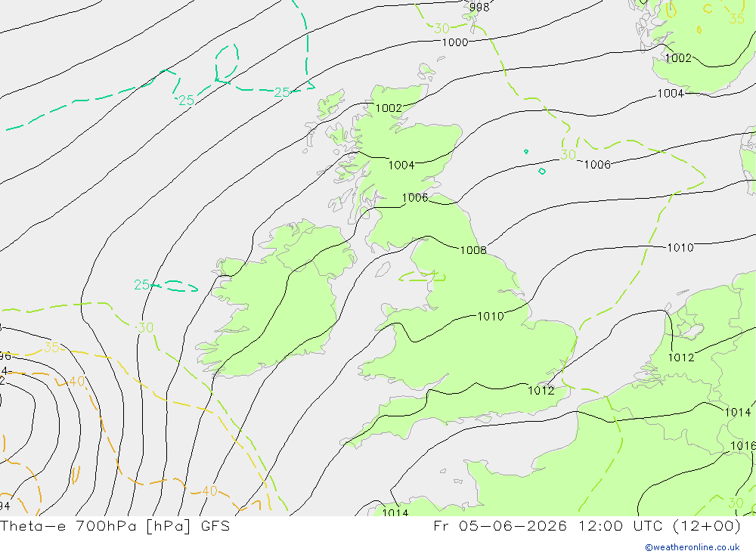Image resolution: width=756 pixels, height=554 pixels.
Task: Click the 30 theta-e label at the bottom right
Action: (x=736, y=503)
